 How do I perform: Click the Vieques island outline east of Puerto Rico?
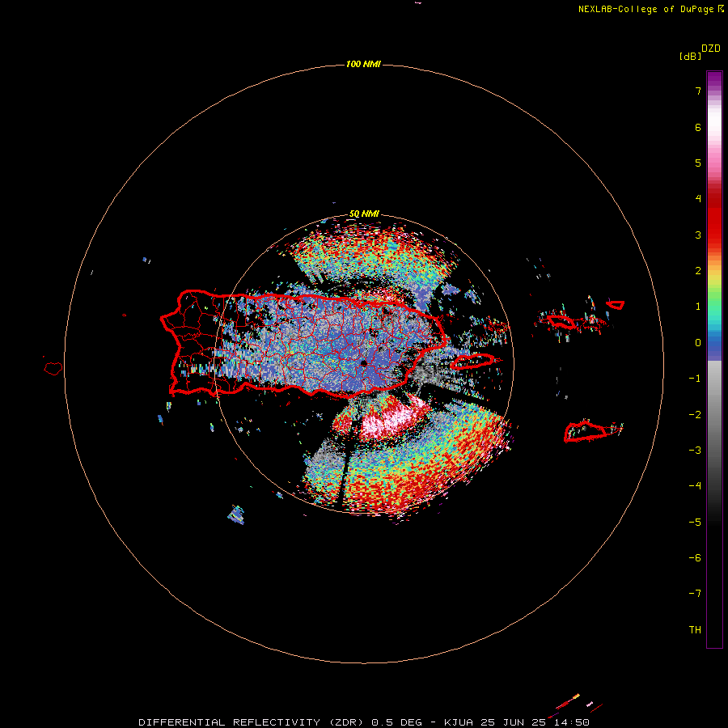pos(473,361)
